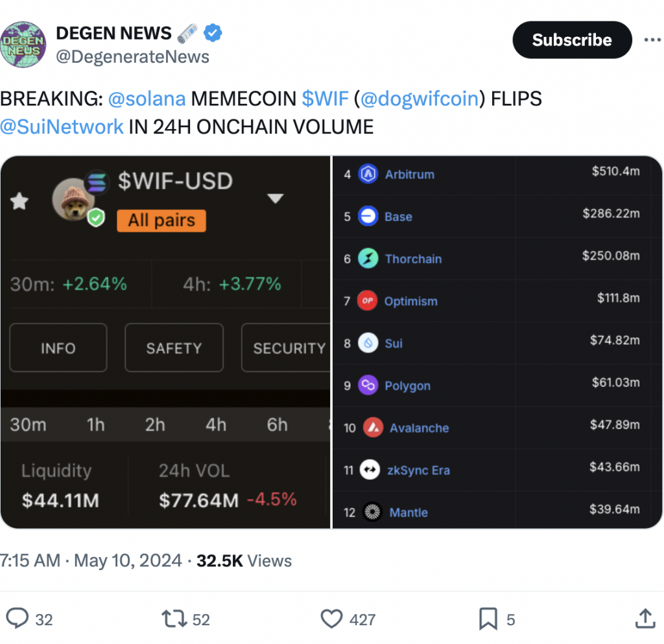This screenshot has width=664, height=644.
Task: Click the DEGEN NEWS profile avatar
Action: coord(23,44)
